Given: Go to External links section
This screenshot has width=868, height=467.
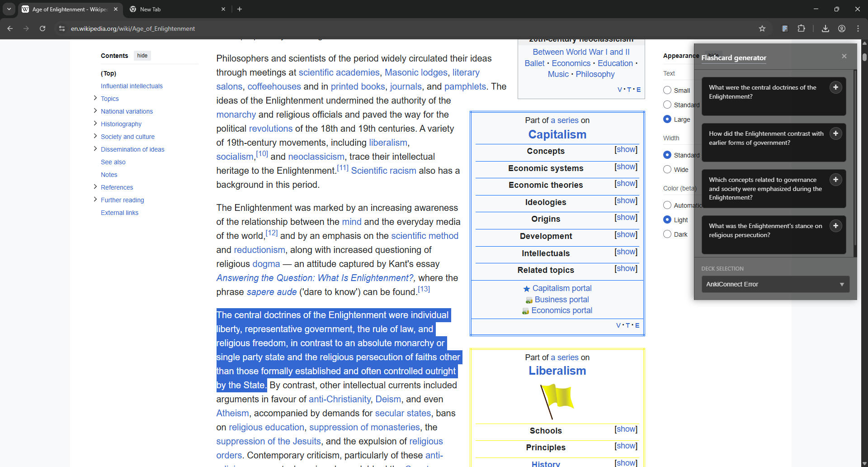Looking at the screenshot, I should click(x=119, y=213).
